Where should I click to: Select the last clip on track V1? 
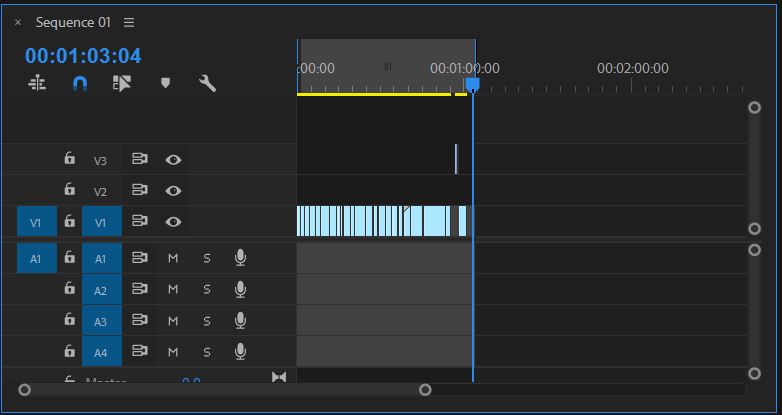(462, 221)
